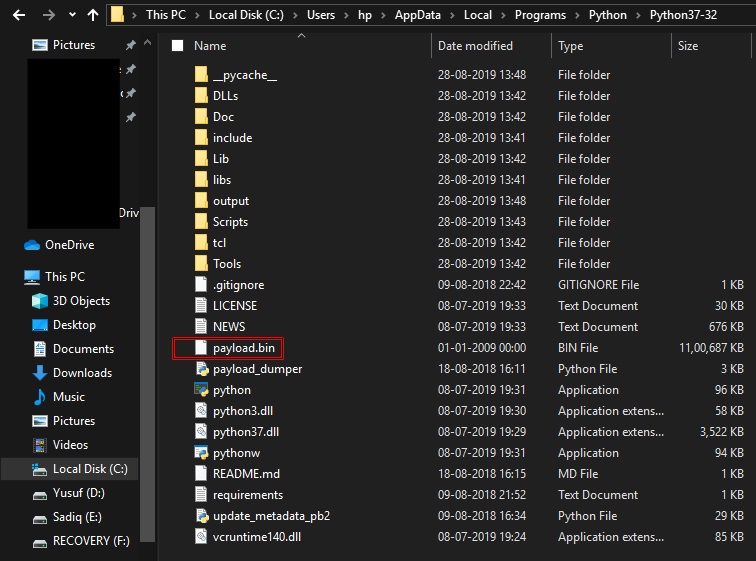Select the payload.bin file icon
Screen dimensions: 756x561
[x=201, y=347]
